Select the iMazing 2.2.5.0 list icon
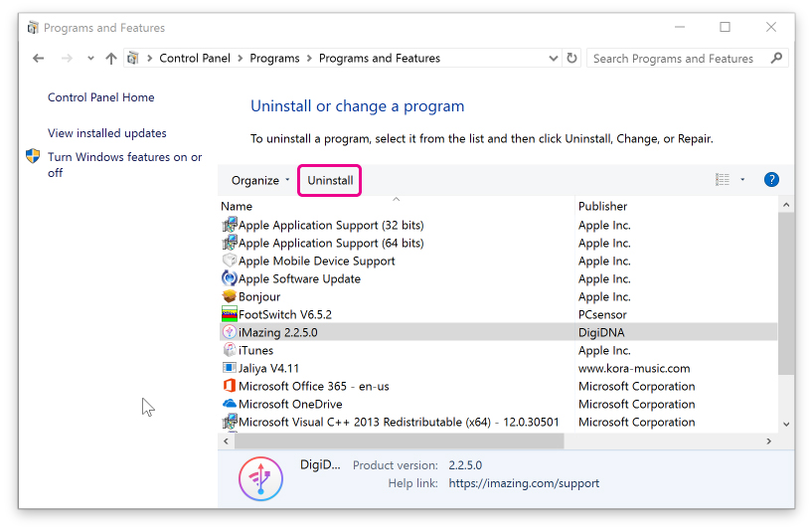Image resolution: width=812 pixels, height=530 pixels. click(230, 332)
